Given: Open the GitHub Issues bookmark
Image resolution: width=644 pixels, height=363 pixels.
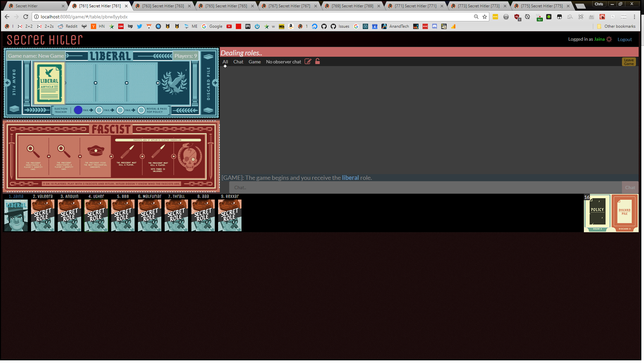Looking at the screenshot, I should pos(340,26).
